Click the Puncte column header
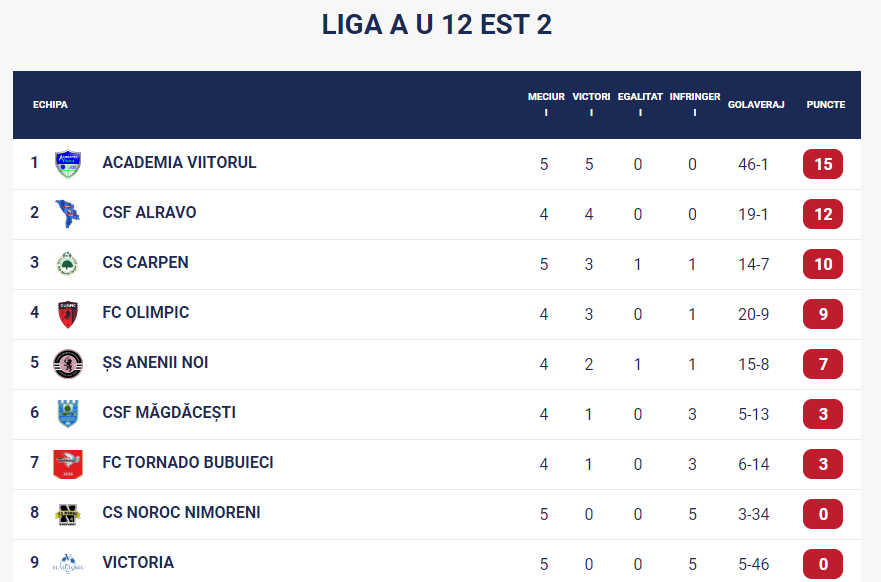Image resolution: width=881 pixels, height=582 pixels. tap(825, 104)
